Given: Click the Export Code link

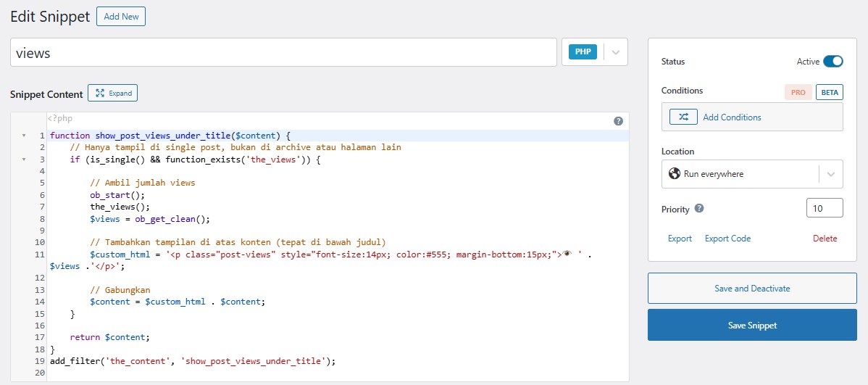Looking at the screenshot, I should tap(727, 239).
